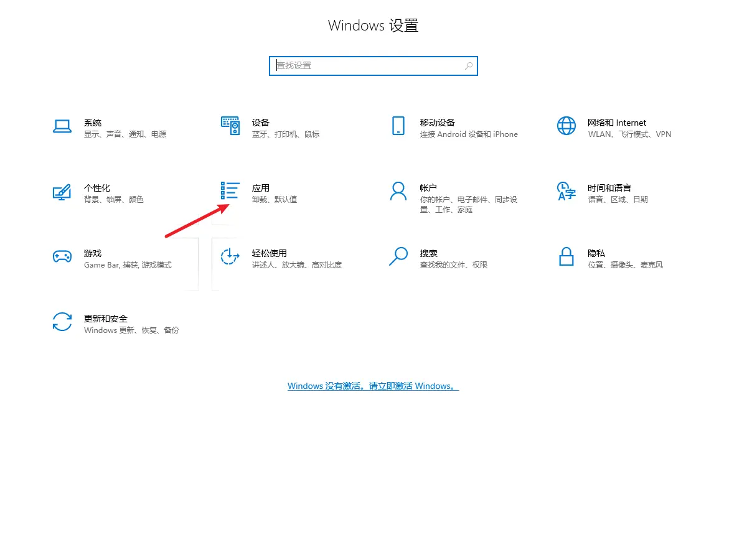Viewport: 747px width, 560px height.
Task: Select the 隐私 category title
Action: [597, 253]
